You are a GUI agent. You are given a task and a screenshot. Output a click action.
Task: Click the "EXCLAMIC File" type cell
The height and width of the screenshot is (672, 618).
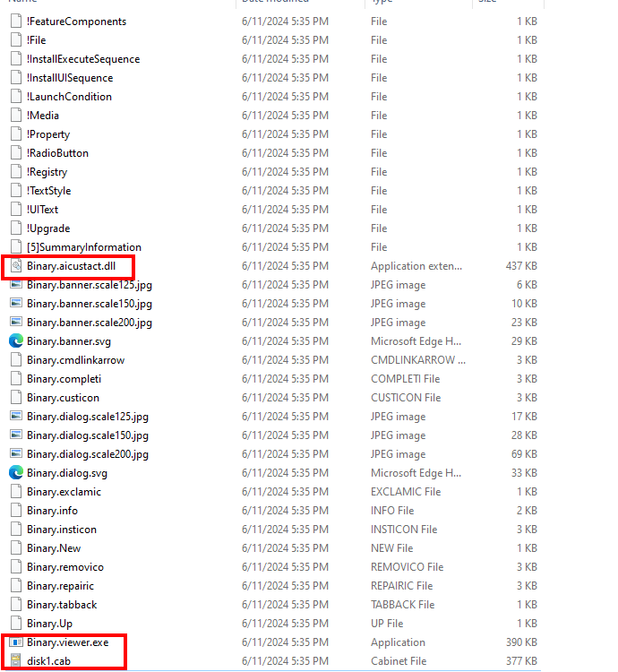(406, 492)
